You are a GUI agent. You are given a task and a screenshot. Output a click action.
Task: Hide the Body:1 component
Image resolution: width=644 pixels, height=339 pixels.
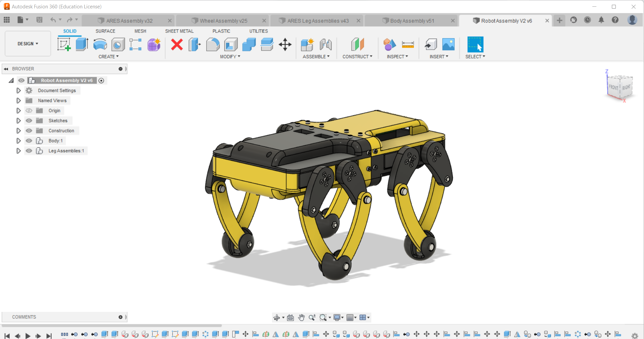[x=29, y=141]
